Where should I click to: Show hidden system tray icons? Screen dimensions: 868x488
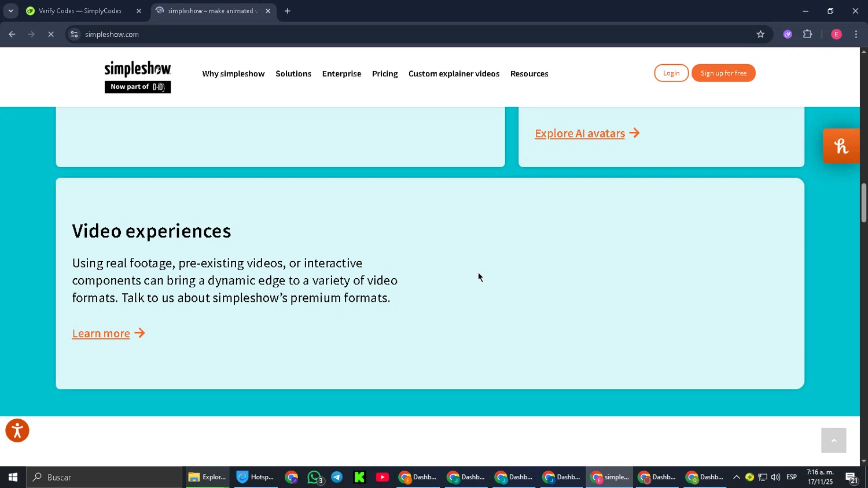tap(737, 477)
